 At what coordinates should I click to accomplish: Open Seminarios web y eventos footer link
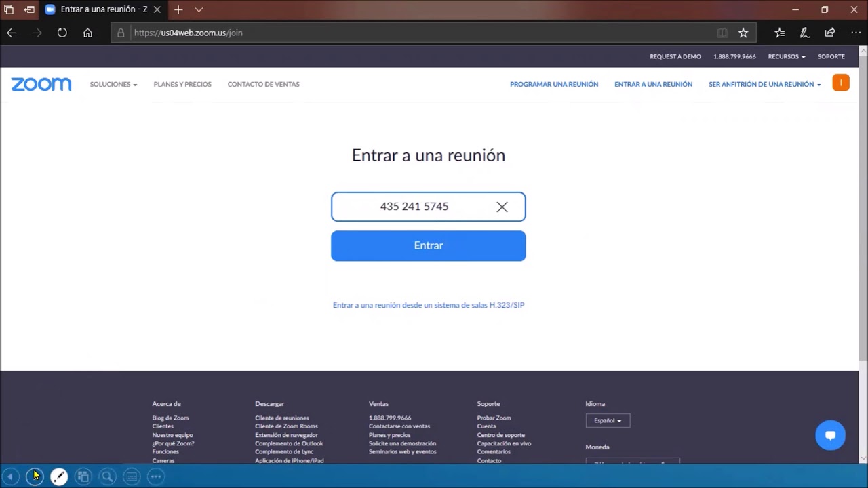point(403,452)
